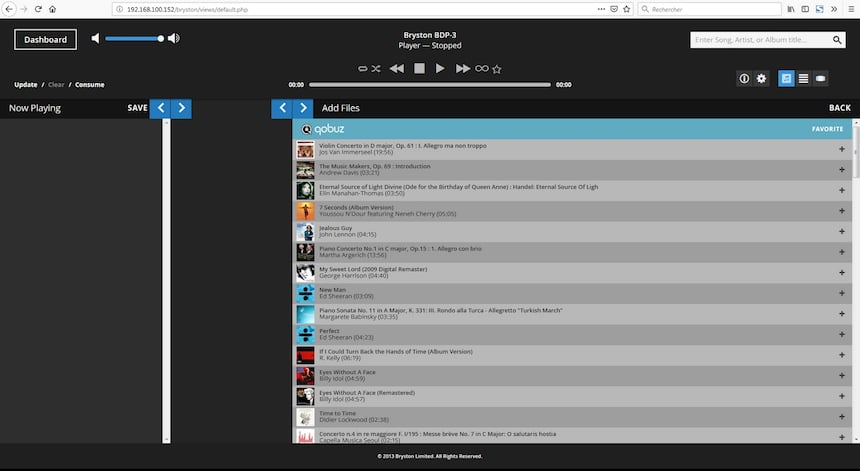Reload the page in browser
The height and width of the screenshot is (471, 860).
(38, 9)
